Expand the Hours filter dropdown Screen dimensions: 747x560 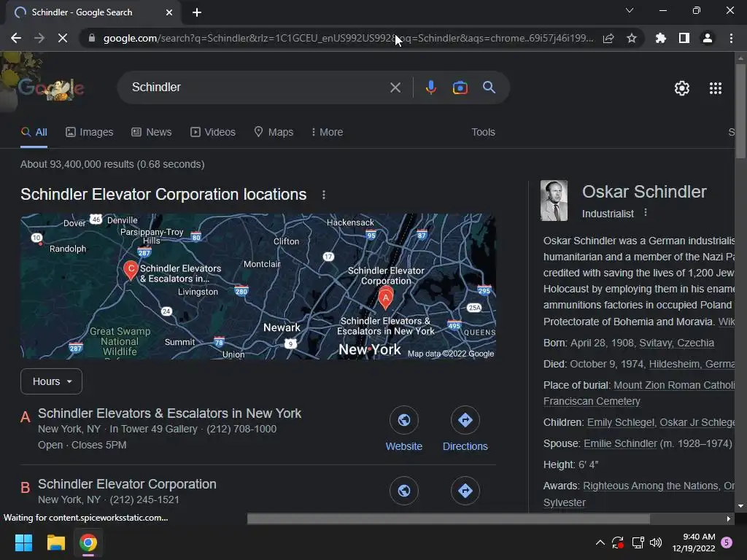coord(52,381)
